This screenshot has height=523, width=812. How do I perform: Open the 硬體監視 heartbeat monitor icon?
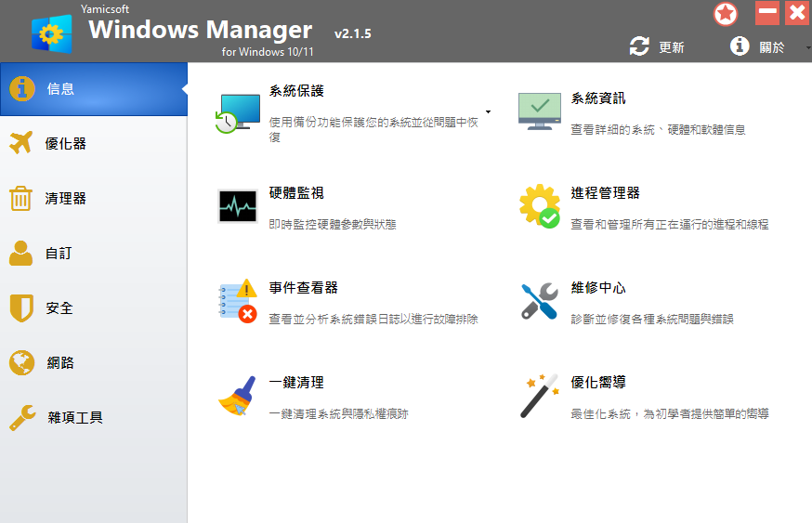pos(238,205)
